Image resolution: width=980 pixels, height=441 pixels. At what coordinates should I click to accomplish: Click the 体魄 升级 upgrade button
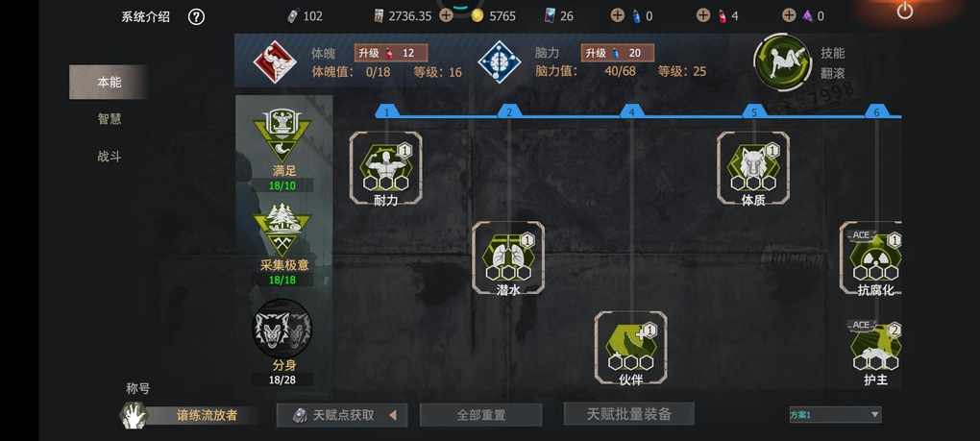click(391, 53)
